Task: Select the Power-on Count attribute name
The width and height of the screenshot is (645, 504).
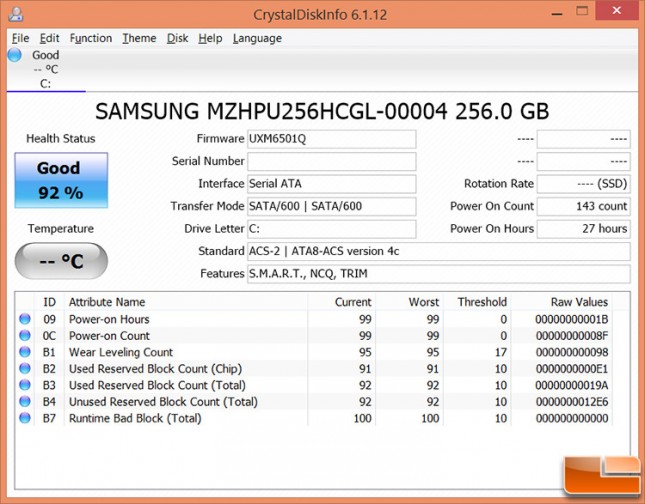Action: pos(109,336)
